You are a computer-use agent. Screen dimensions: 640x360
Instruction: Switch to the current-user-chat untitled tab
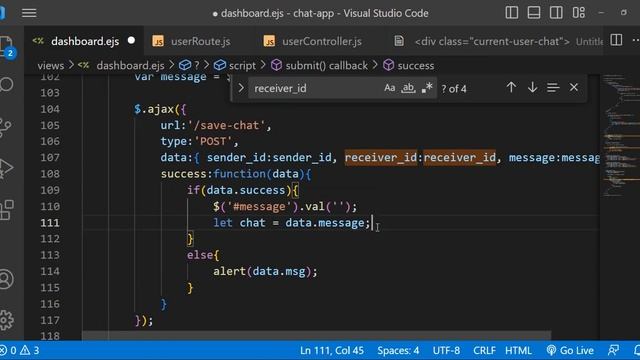pyautogui.click(x=498, y=41)
